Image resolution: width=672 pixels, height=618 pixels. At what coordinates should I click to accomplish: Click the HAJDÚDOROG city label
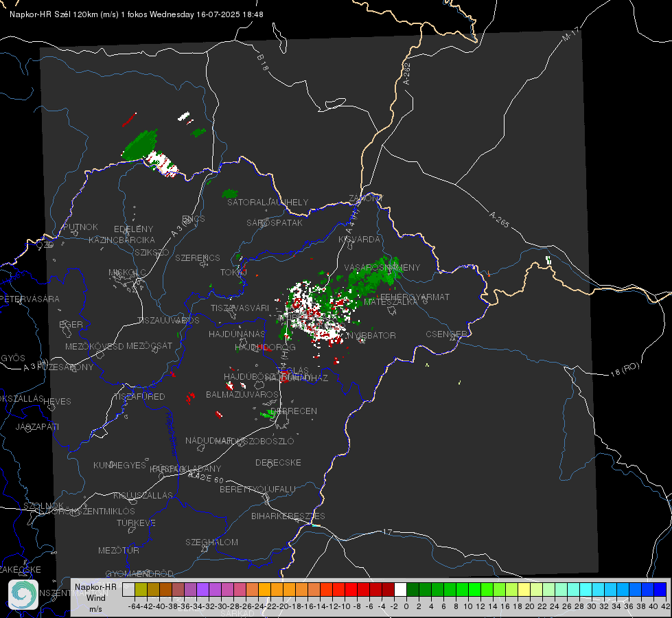pyautogui.click(x=265, y=347)
